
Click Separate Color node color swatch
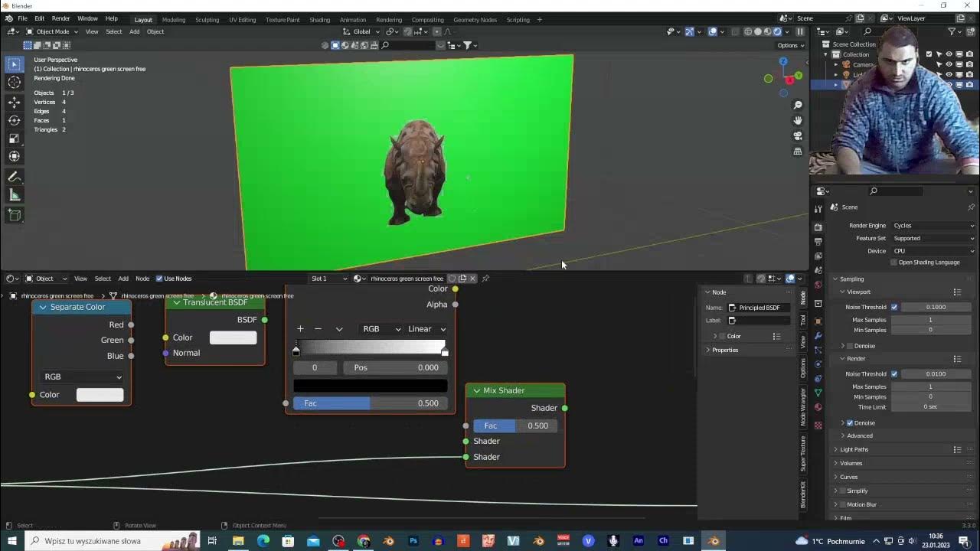click(x=100, y=395)
